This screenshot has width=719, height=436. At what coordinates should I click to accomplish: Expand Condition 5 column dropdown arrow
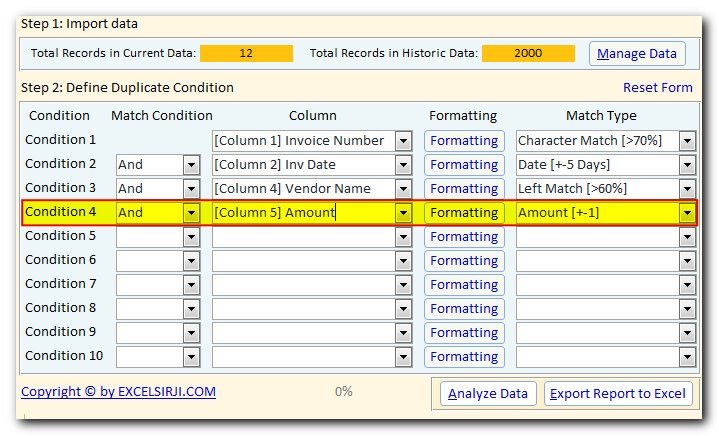[404, 237]
